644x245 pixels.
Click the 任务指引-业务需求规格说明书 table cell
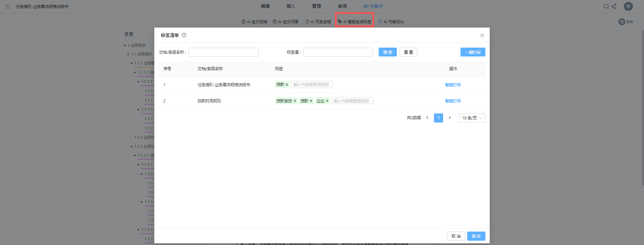tap(224, 84)
